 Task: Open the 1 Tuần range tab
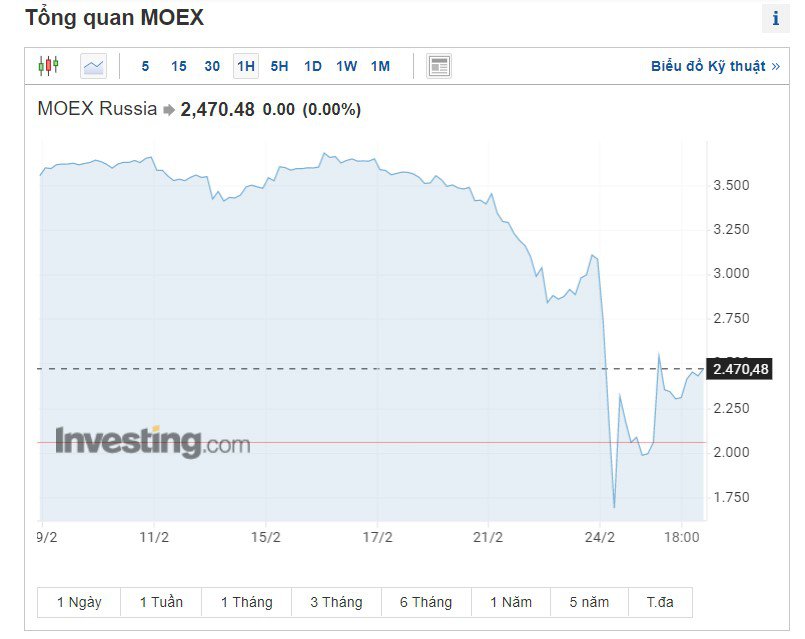point(162,602)
